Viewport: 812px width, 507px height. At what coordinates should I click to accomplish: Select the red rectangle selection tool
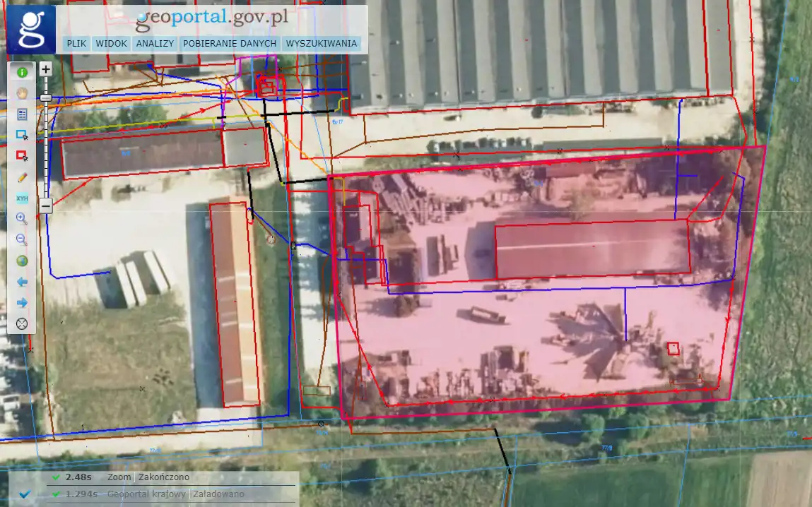pyautogui.click(x=22, y=155)
